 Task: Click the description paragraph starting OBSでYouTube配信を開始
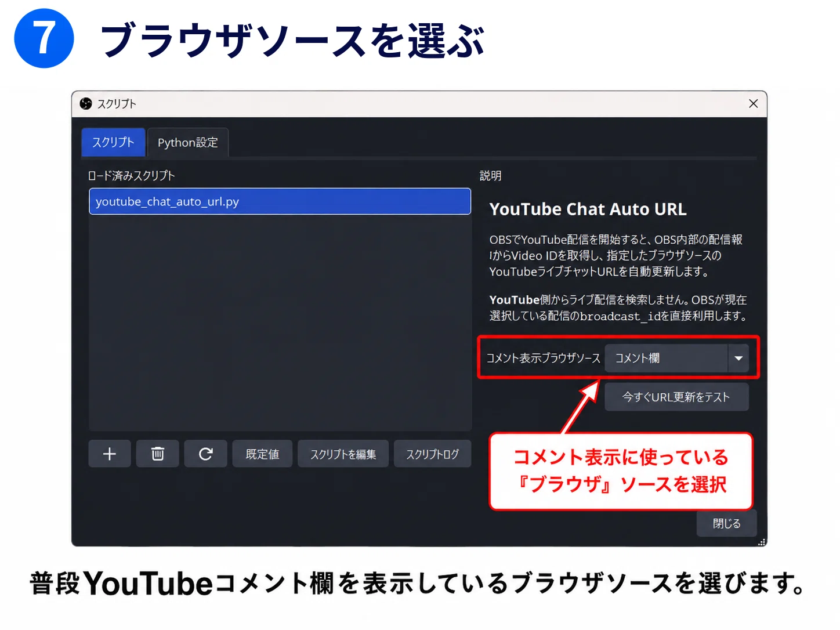(616, 255)
